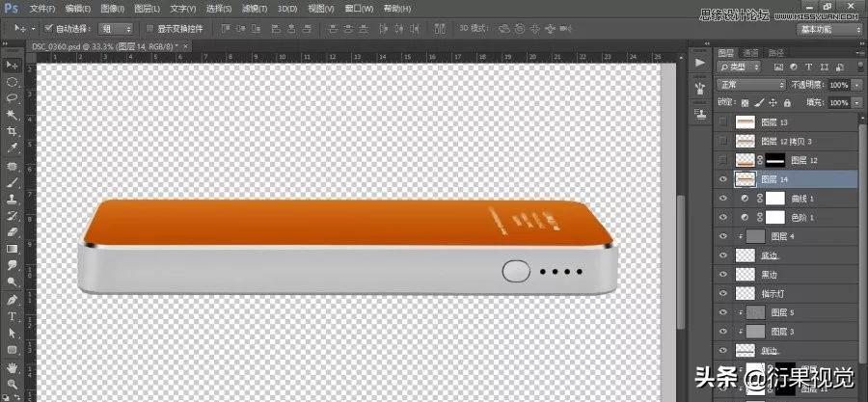Open the Brush Presets panel icon
The height and width of the screenshot is (402, 868).
pyautogui.click(x=700, y=88)
